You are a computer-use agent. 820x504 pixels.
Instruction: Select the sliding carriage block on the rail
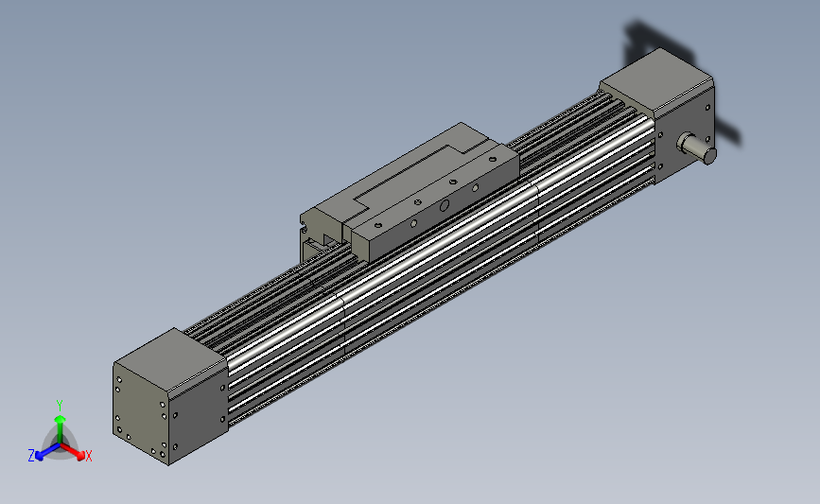410,194
